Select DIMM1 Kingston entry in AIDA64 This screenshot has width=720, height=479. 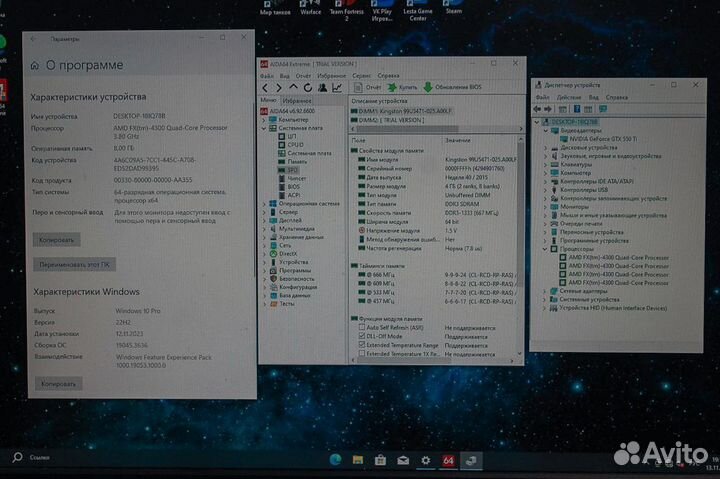coord(401,111)
